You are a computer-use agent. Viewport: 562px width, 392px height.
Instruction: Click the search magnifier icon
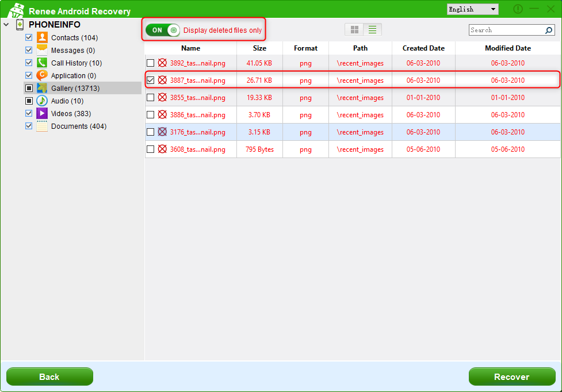[549, 30]
